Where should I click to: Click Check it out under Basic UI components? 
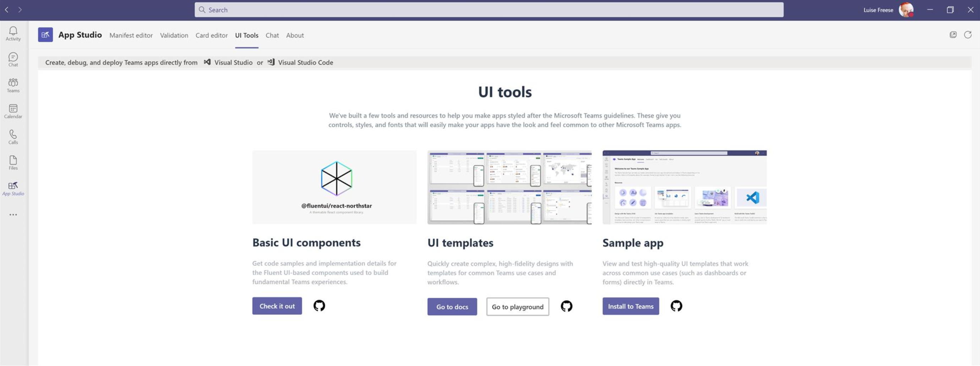pyautogui.click(x=277, y=306)
